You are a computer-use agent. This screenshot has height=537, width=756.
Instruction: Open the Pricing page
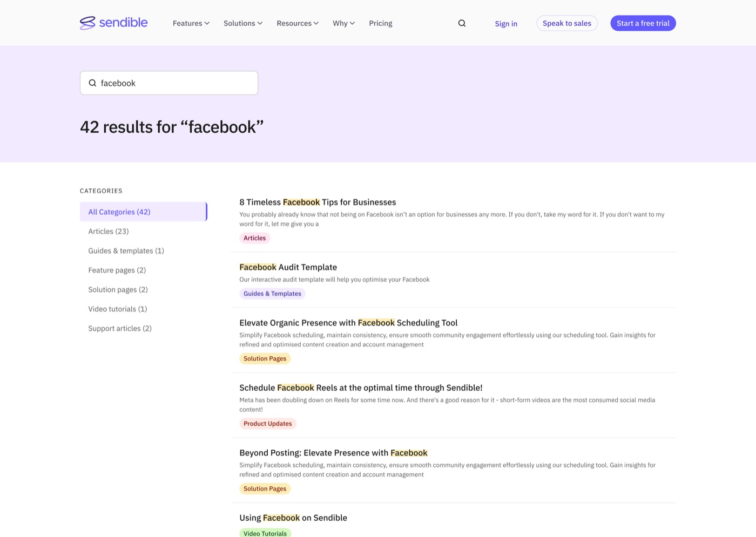(381, 23)
